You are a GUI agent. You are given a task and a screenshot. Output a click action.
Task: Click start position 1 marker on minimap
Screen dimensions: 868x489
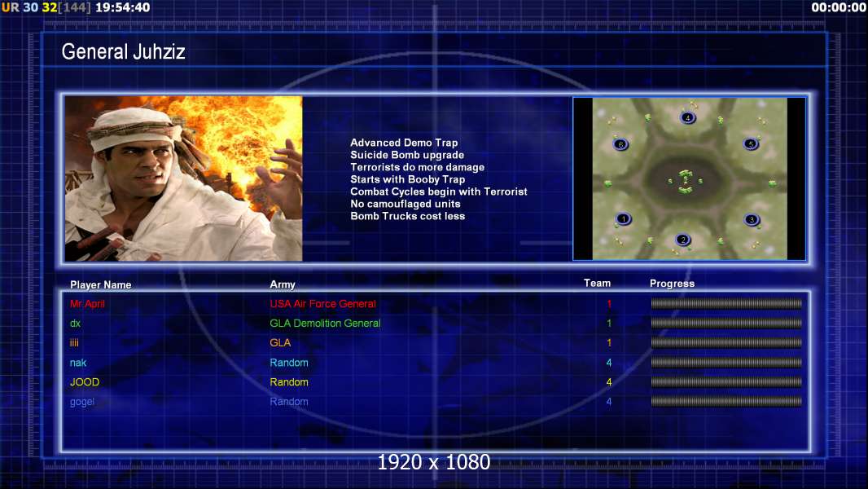(x=624, y=218)
